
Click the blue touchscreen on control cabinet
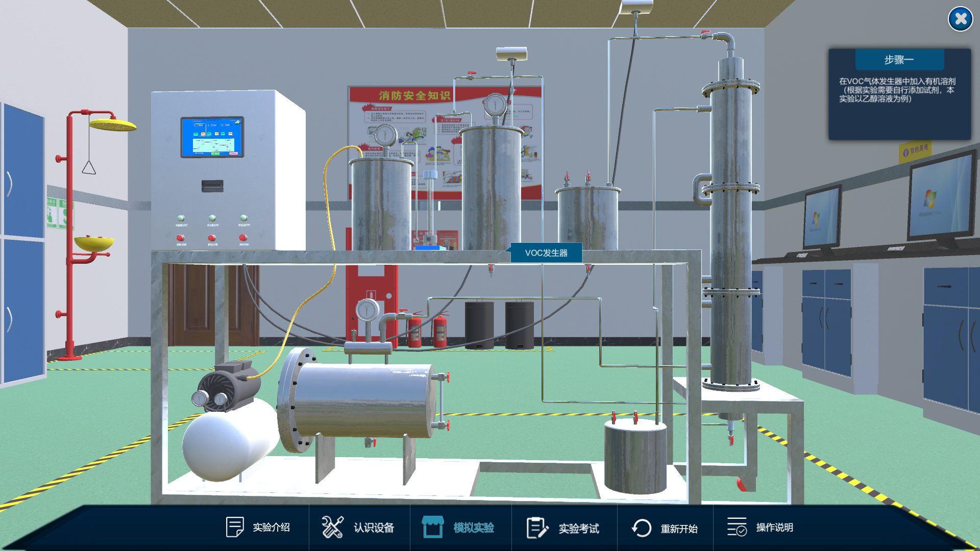[212, 137]
